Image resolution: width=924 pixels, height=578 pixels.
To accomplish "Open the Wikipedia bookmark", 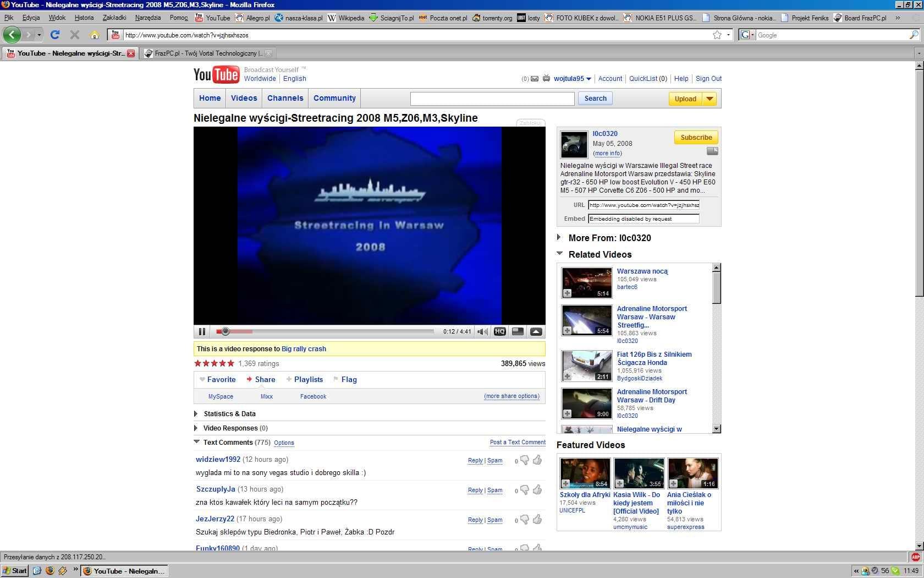I will tap(346, 18).
